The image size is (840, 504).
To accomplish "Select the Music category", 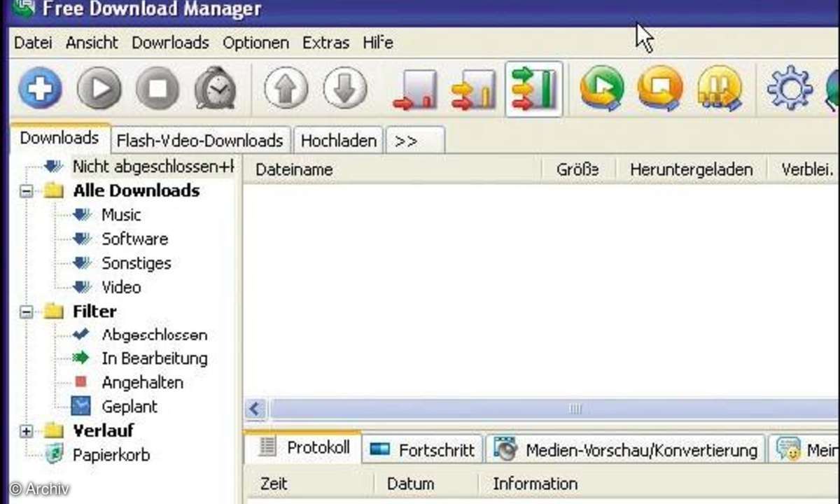I will click(x=120, y=215).
